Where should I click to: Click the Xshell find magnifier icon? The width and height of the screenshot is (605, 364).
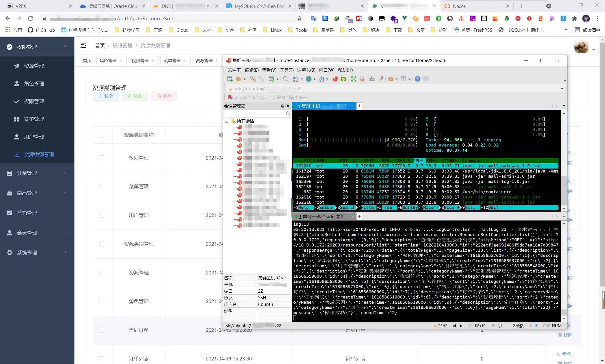[x=285, y=79]
